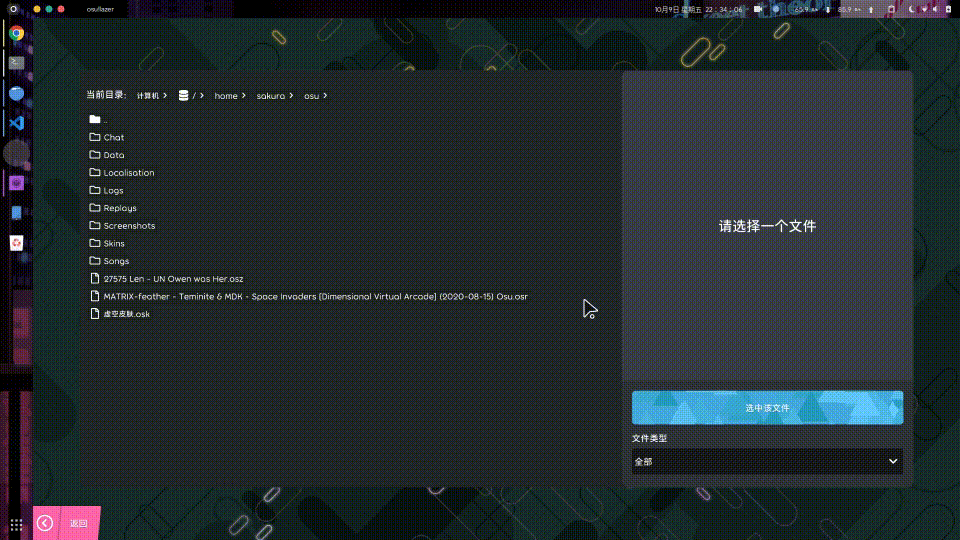Open the Localisation folder

click(122, 173)
